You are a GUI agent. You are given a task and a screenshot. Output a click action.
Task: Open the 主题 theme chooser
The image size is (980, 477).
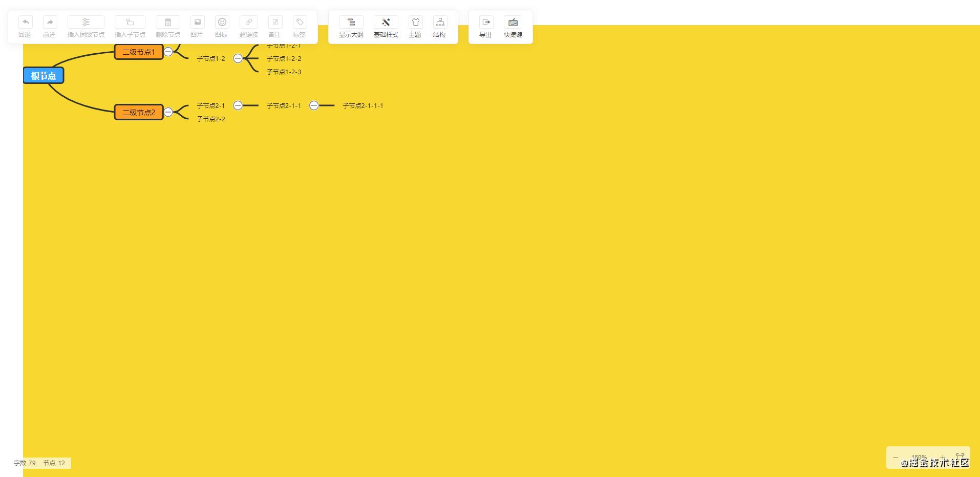[415, 22]
